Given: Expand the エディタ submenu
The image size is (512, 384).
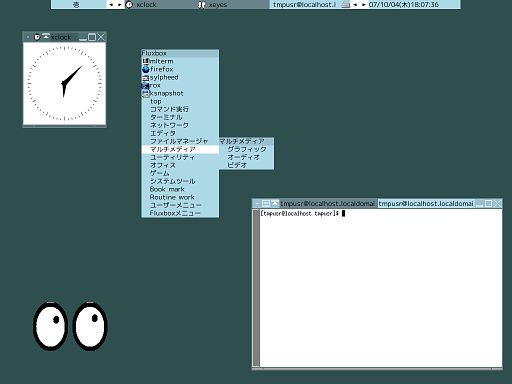Looking at the screenshot, I should click(180, 133).
